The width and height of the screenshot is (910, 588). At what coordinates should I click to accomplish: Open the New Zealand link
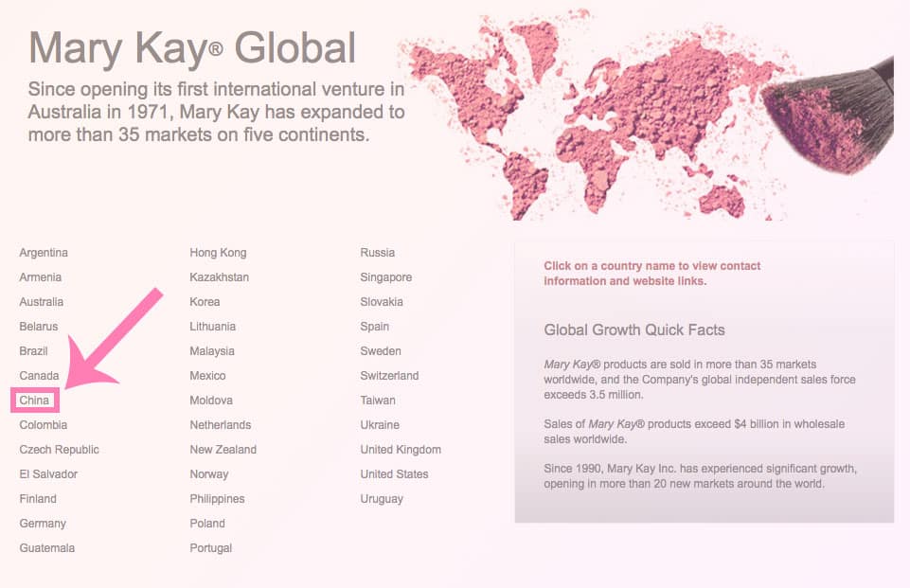click(x=223, y=450)
